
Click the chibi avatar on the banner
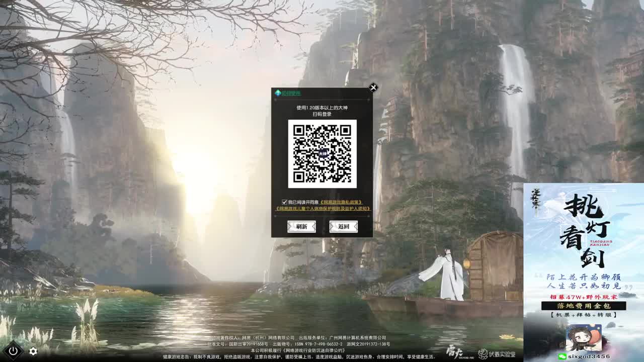click(x=584, y=338)
